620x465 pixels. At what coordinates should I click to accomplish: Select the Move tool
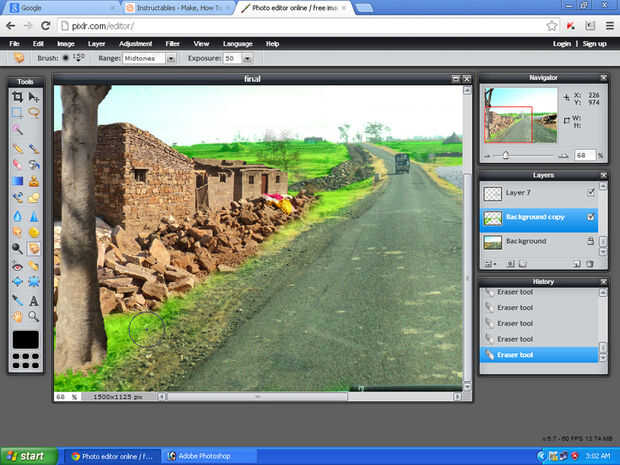(x=34, y=96)
